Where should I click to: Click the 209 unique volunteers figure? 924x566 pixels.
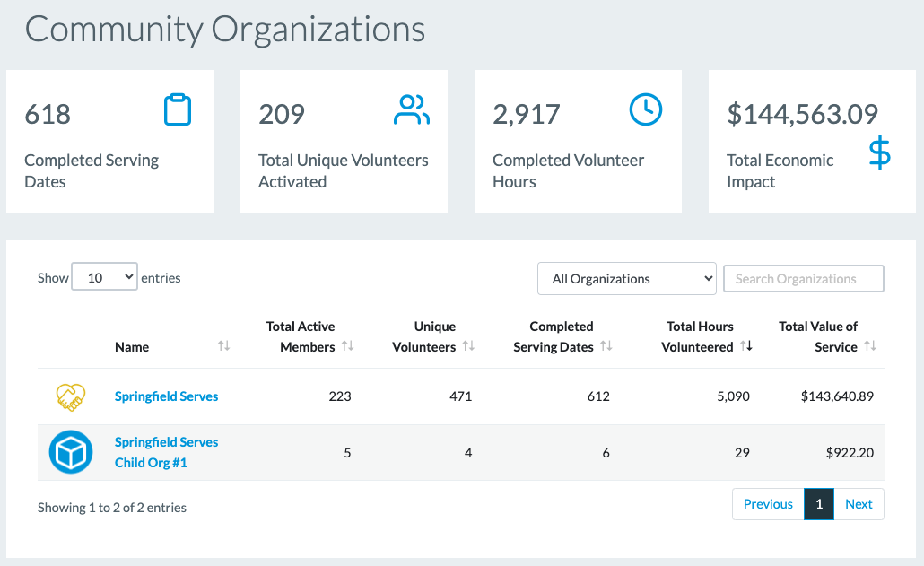point(282,114)
